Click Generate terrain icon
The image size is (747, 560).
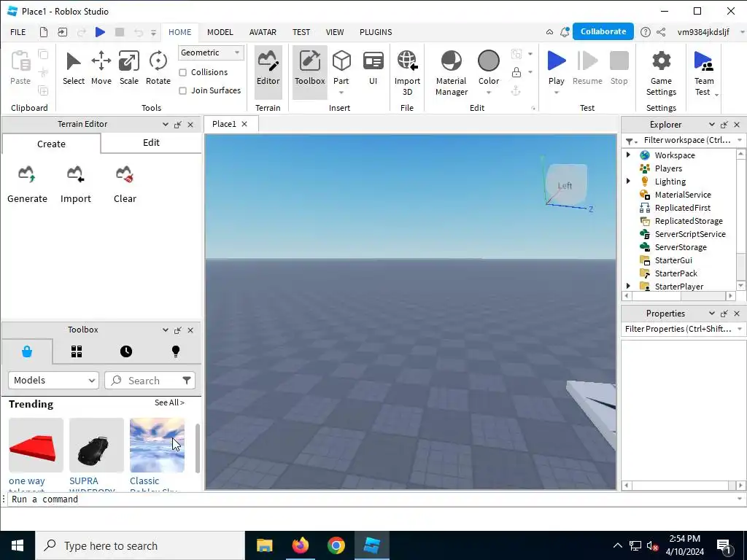(27, 174)
